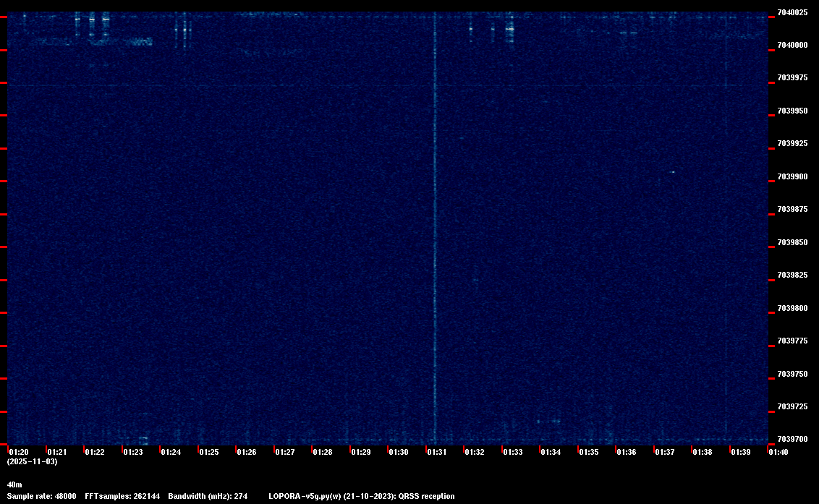
Task: Click the Bandwidth (mHz): 274 text
Action: tap(208, 497)
